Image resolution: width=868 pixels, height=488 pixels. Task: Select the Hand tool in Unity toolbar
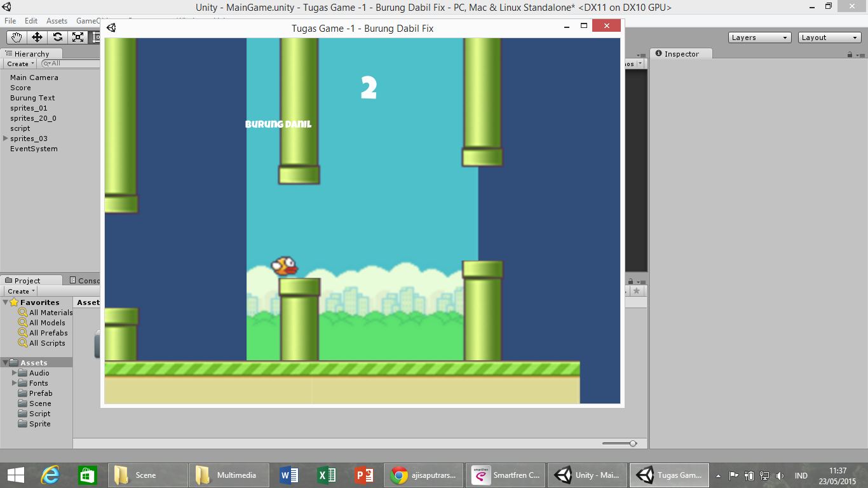[17, 37]
